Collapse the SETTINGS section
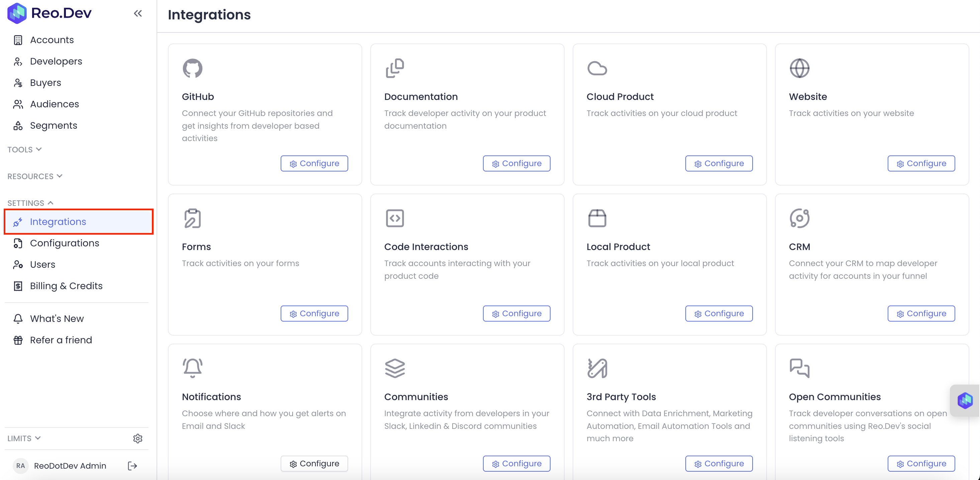Image resolution: width=980 pixels, height=480 pixels. tap(30, 203)
